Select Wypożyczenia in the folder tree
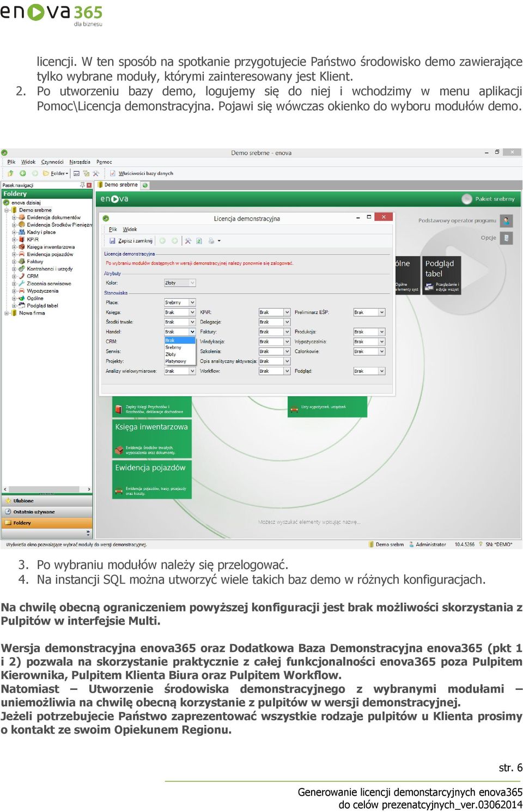This screenshot has width=523, height=812. tap(42, 291)
